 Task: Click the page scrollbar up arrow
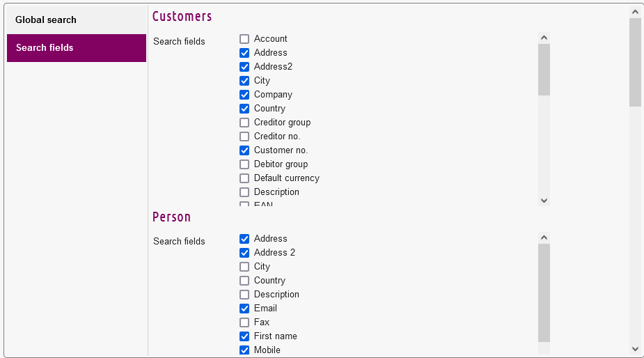tap(636, 12)
